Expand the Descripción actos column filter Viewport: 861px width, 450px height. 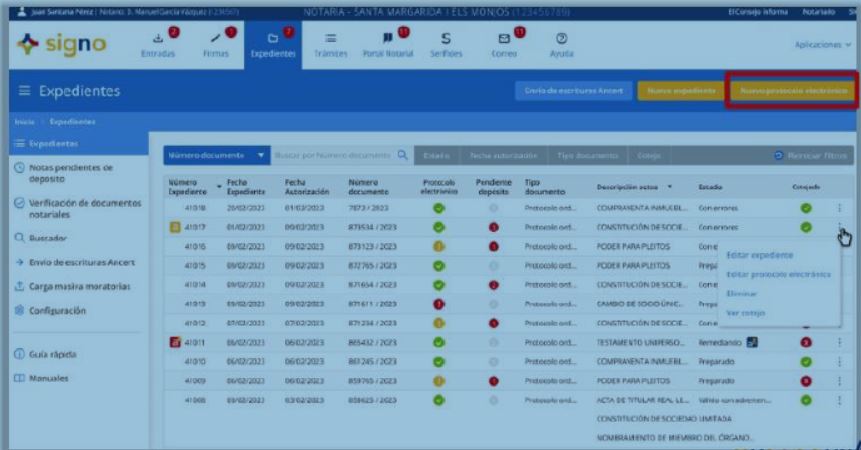(x=670, y=187)
